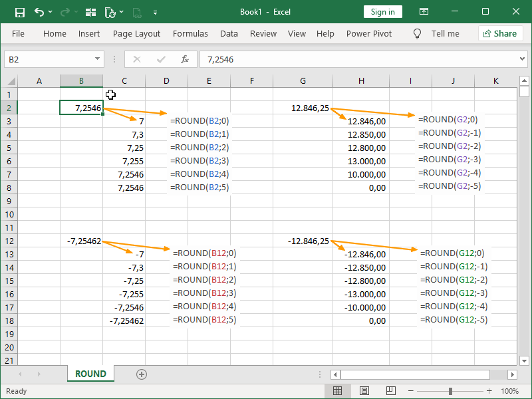Switch to the Formulas ribbon tab
Image resolution: width=532 pixels, height=399 pixels.
tap(190, 33)
